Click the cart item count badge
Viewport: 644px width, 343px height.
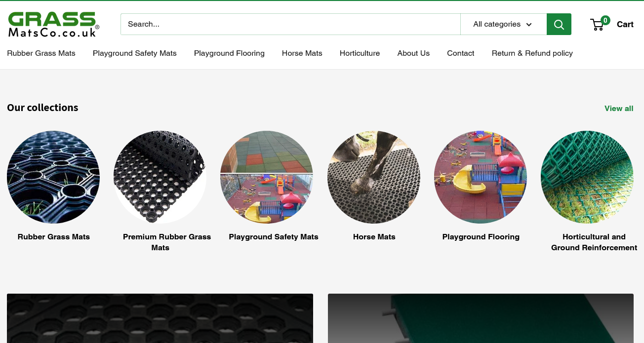coord(605,20)
